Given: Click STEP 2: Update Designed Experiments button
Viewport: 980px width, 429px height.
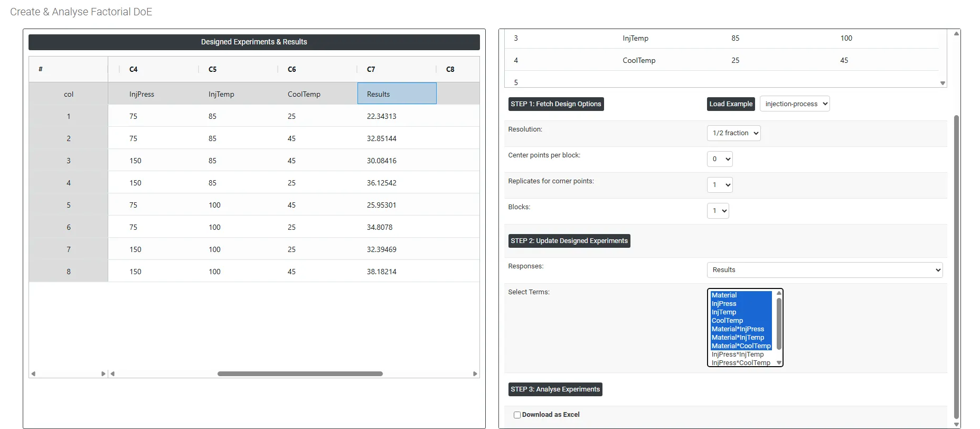Looking at the screenshot, I should [569, 241].
